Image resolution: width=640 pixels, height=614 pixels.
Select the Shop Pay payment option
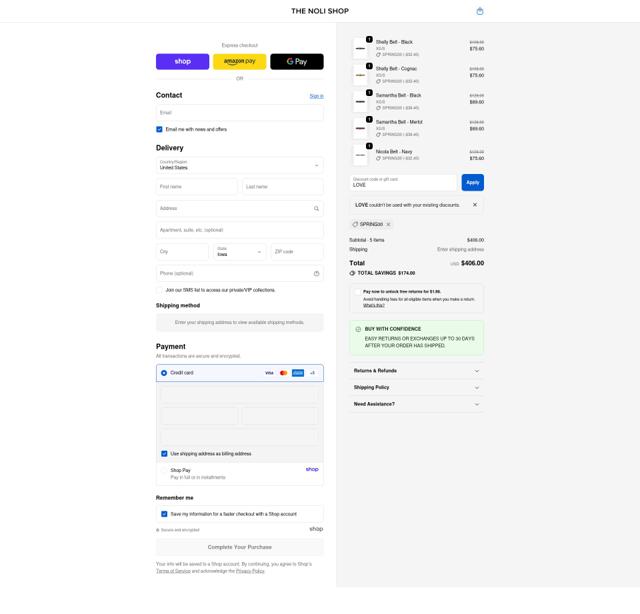(x=164, y=470)
